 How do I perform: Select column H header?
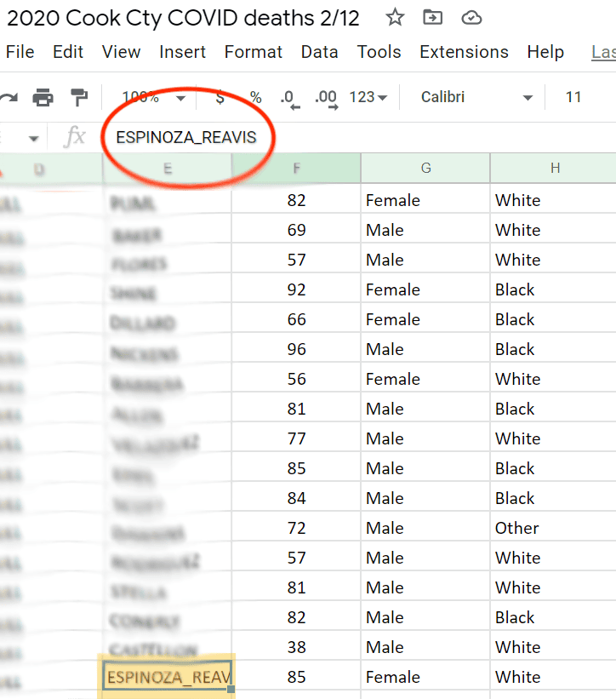[553, 168]
